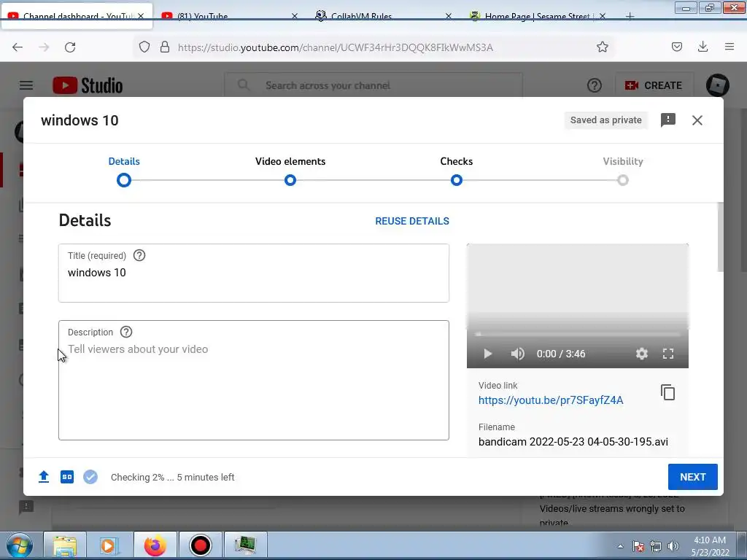Copy the video link with the copy icon
Image resolution: width=747 pixels, height=560 pixels.
[668, 392]
